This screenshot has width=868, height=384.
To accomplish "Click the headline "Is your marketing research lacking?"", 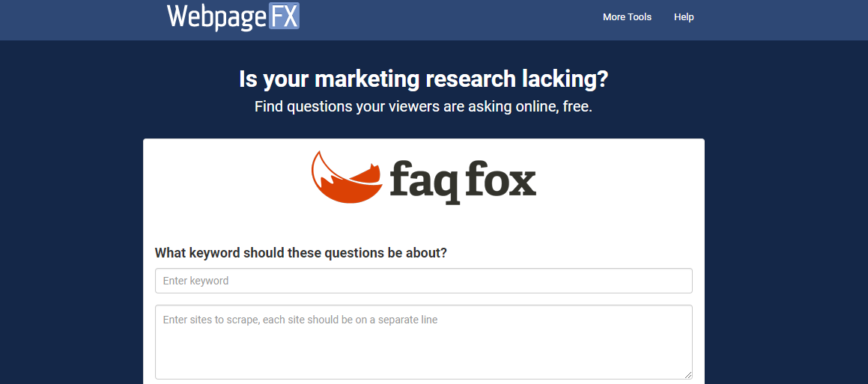I will tap(423, 79).
